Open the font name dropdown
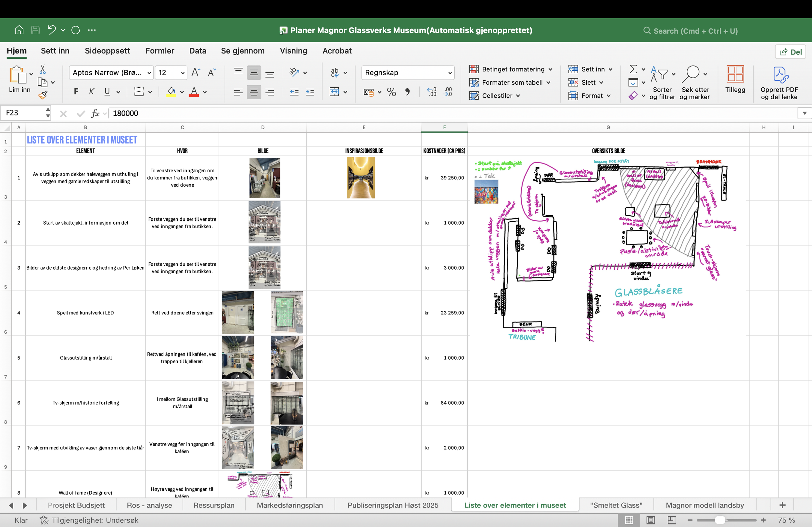 (149, 73)
